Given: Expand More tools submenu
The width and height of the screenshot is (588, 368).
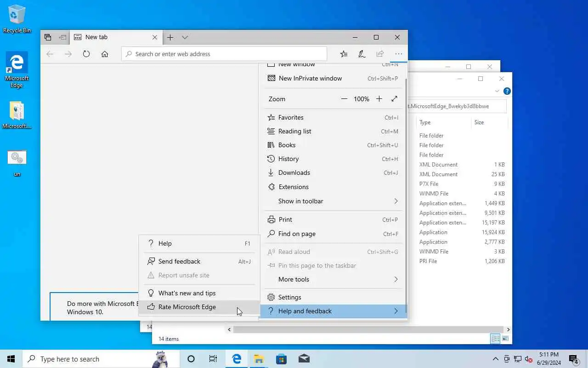Looking at the screenshot, I should pyautogui.click(x=333, y=279).
